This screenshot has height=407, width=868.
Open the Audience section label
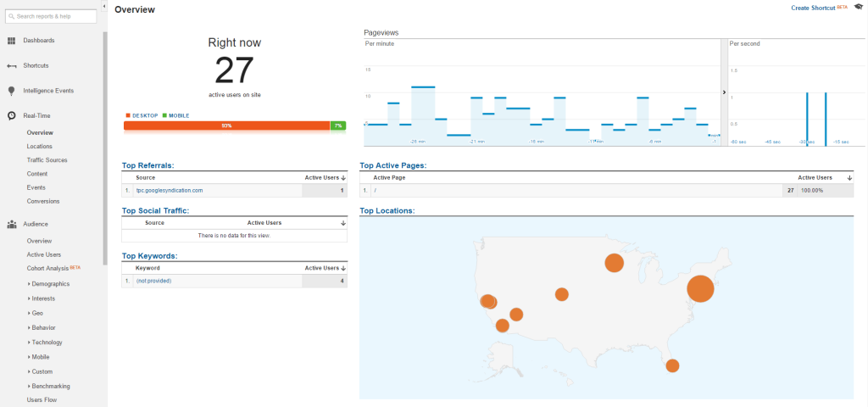(36, 224)
